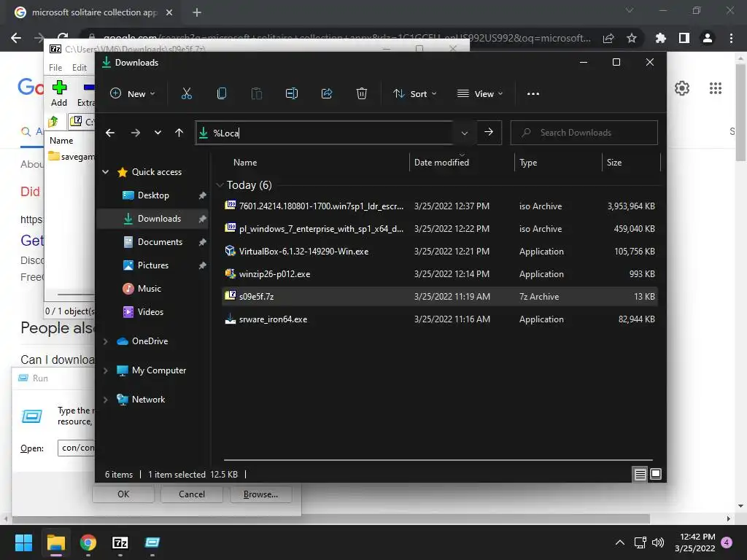Bookmark this page with star icon
This screenshot has width=747, height=560.
pyautogui.click(x=632, y=38)
